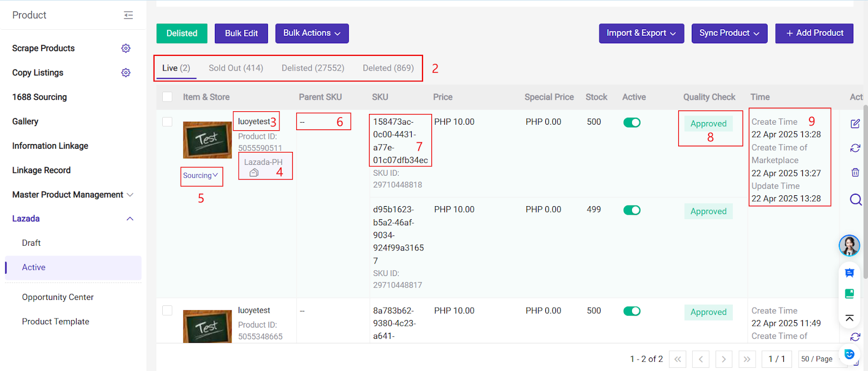Select all products header checkbox

[x=167, y=97]
